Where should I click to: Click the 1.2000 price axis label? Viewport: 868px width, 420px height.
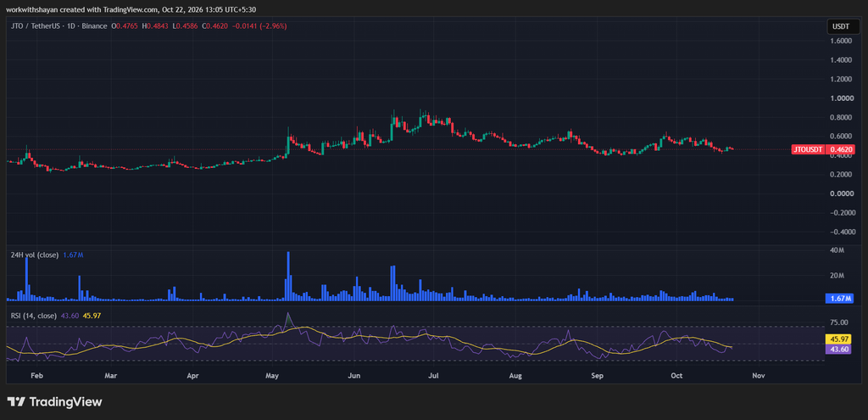840,79
